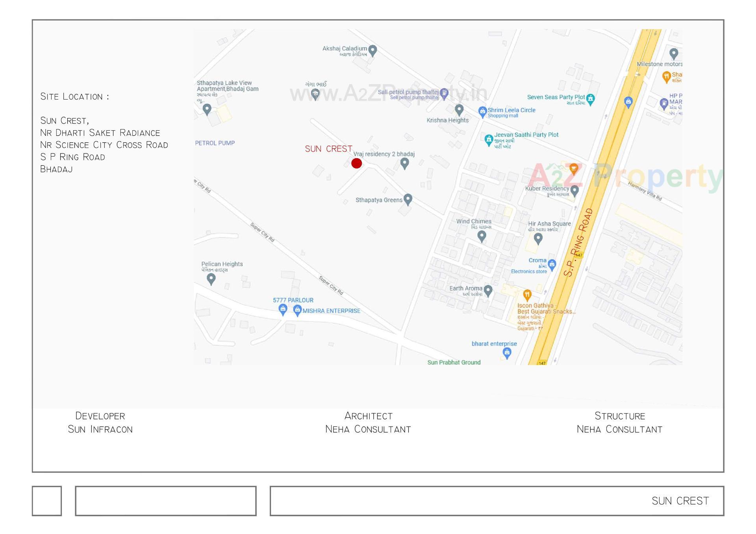
Task: Click the Vraj residency 2 bhadaj map pin
Action: (x=404, y=161)
